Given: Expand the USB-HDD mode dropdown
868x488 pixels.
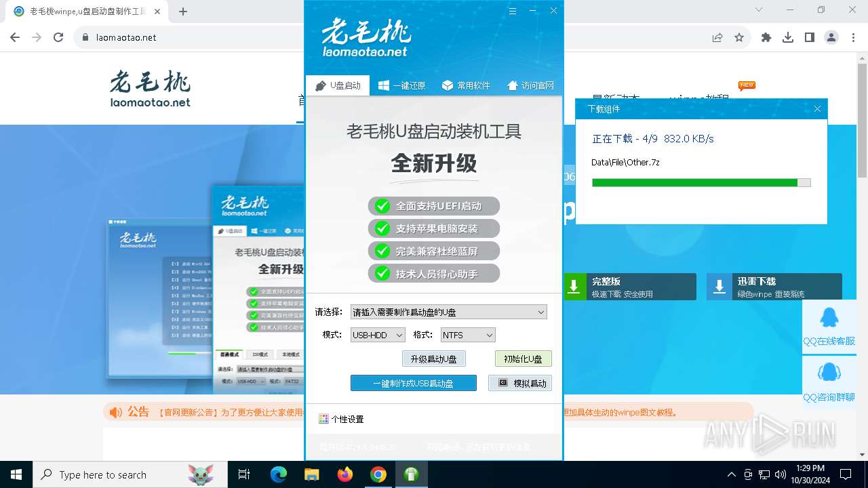Looking at the screenshot, I should tap(378, 335).
